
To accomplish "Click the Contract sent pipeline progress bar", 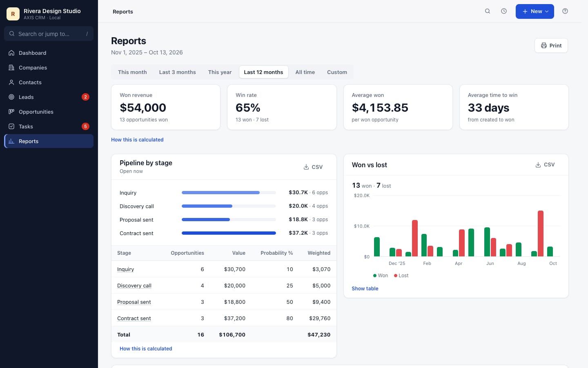I will point(229,233).
